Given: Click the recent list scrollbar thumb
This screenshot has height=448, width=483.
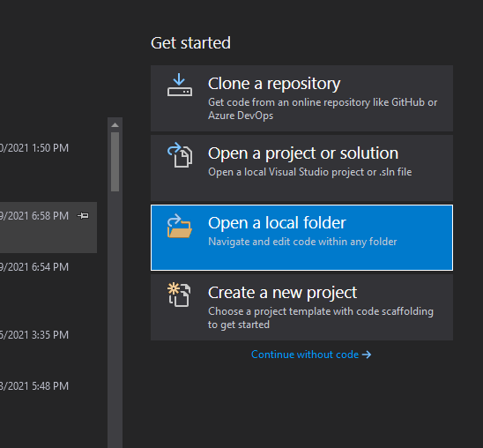Looking at the screenshot, I should coord(115,162).
